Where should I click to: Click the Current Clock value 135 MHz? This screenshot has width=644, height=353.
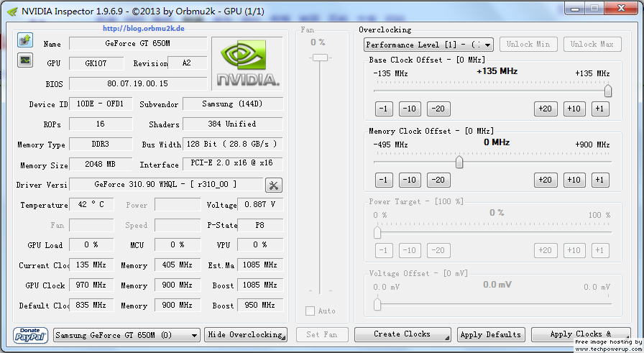(x=91, y=265)
